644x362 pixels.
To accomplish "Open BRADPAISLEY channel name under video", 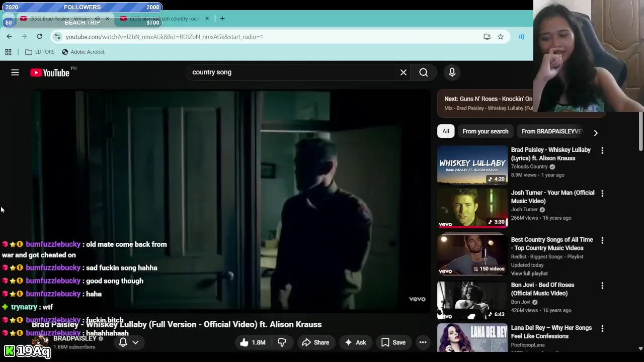I will click(x=75, y=339).
